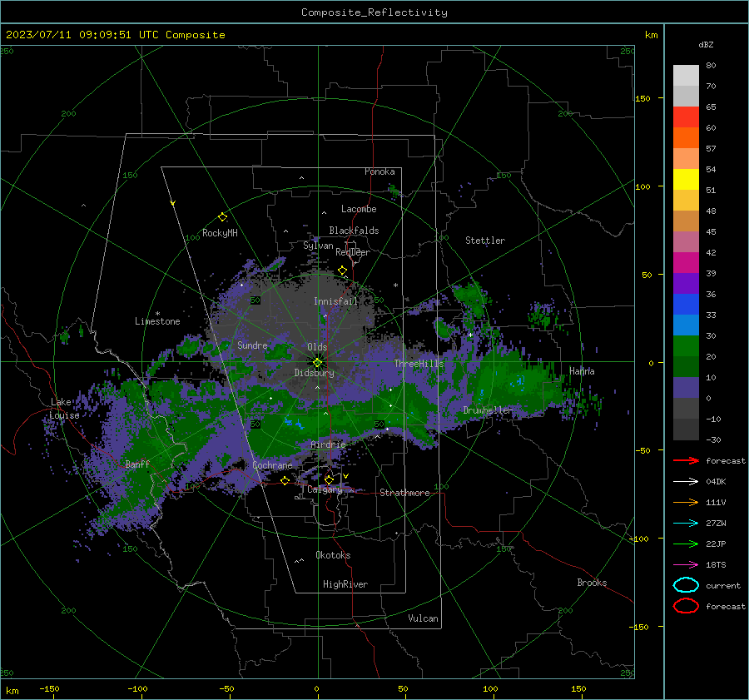Image resolution: width=749 pixels, height=700 pixels.
Task: Click the Lake Louise label
Action: click(x=64, y=409)
